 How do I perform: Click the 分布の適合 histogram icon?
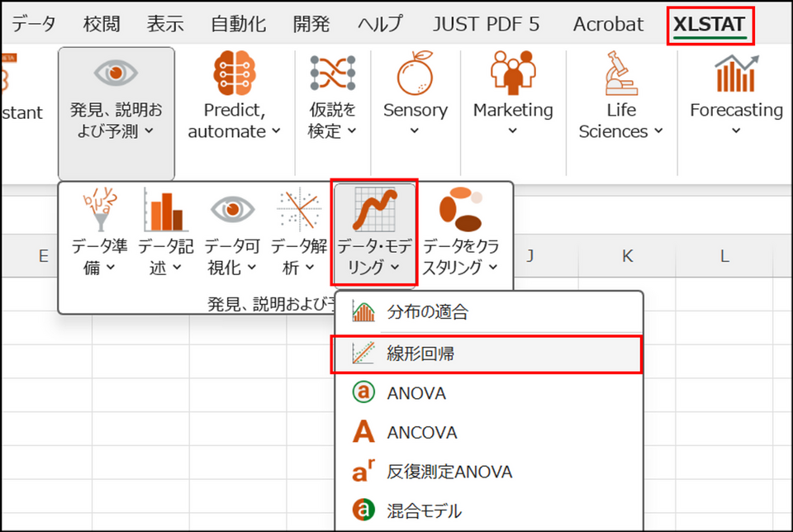pyautogui.click(x=363, y=312)
